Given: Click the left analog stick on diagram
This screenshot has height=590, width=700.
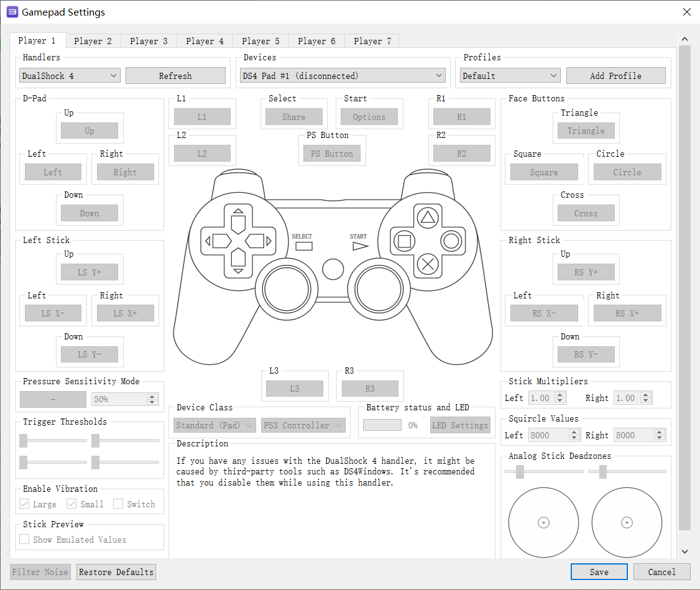Looking at the screenshot, I should (x=286, y=289).
